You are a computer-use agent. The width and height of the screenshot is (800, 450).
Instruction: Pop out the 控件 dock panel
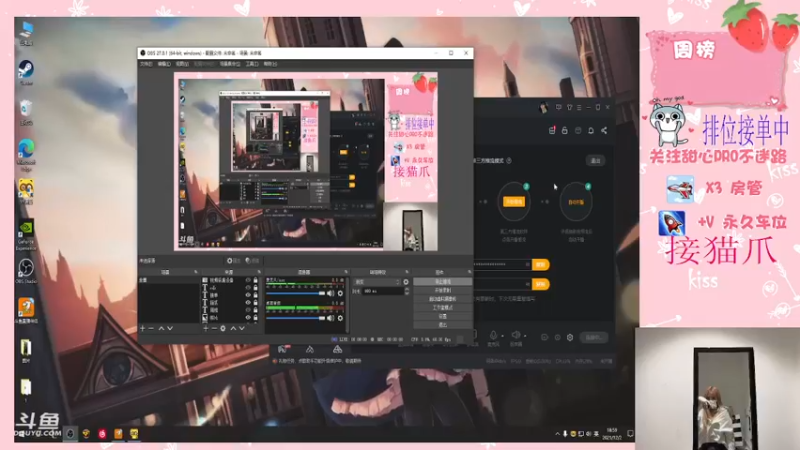click(469, 272)
